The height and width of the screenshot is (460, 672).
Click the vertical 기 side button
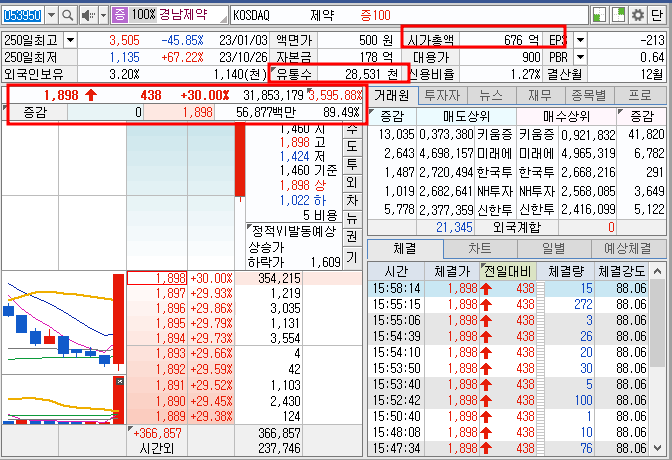coord(352,257)
